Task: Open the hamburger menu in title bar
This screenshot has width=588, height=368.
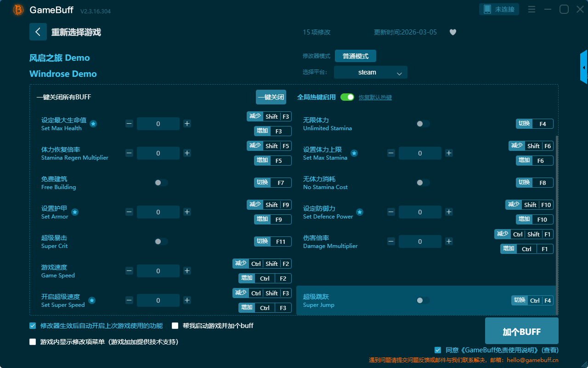Action: pos(531,9)
